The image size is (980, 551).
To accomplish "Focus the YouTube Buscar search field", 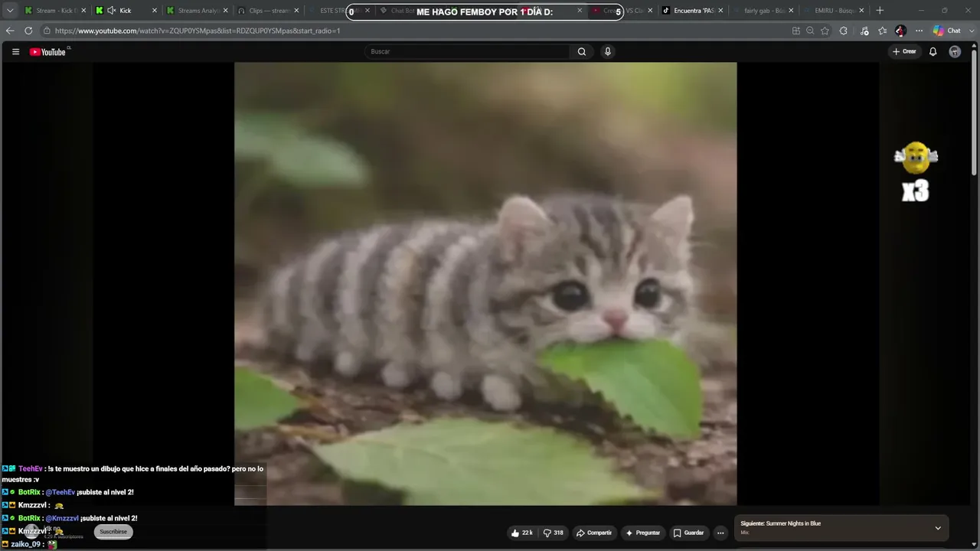I will [x=467, y=52].
